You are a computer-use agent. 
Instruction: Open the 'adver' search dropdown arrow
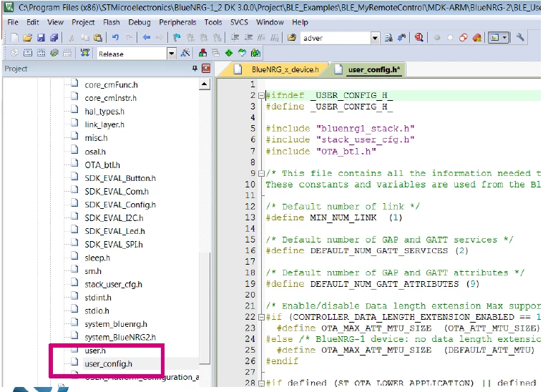(x=375, y=38)
